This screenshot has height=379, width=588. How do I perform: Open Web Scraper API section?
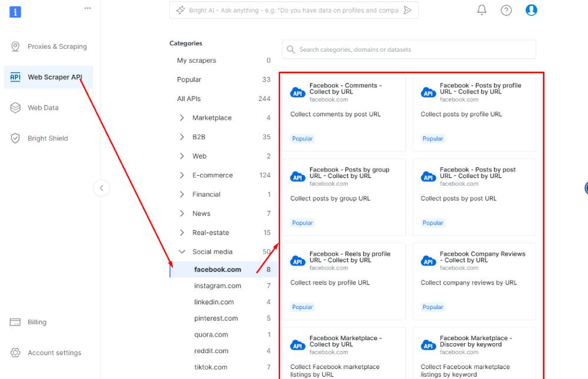tap(49, 77)
